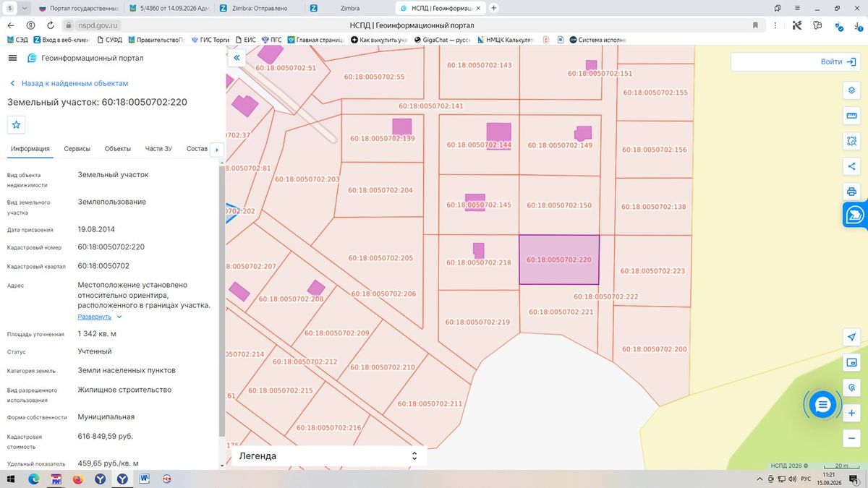Open the Windows Start menu
Viewport: 868px width, 488px height.
[11, 479]
